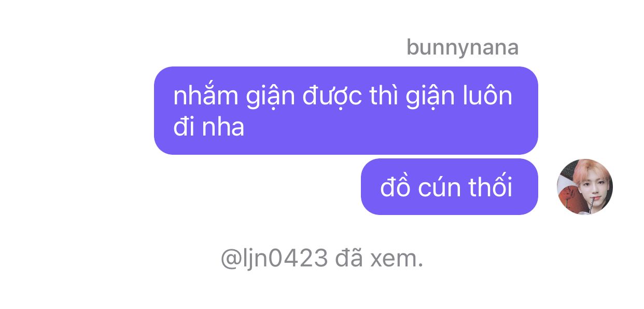Tap the pink-haired profile picture

(x=585, y=186)
